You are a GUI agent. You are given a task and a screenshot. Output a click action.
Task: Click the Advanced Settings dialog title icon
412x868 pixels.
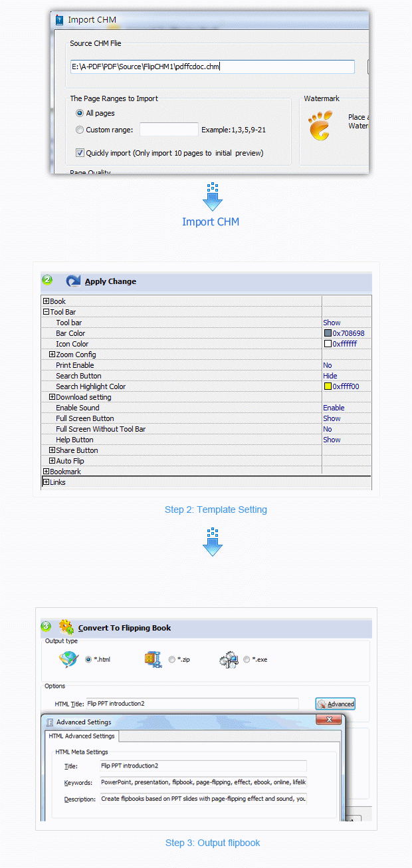(x=49, y=722)
